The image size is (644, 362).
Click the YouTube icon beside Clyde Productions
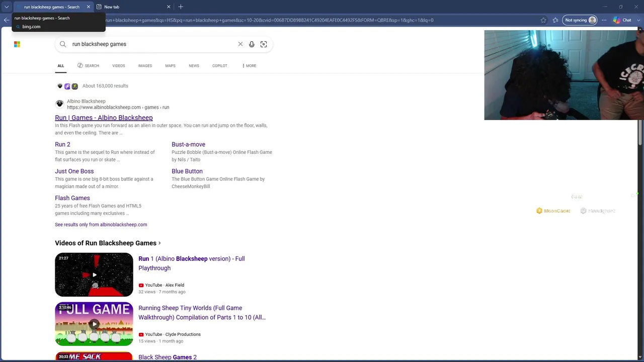pos(141,334)
